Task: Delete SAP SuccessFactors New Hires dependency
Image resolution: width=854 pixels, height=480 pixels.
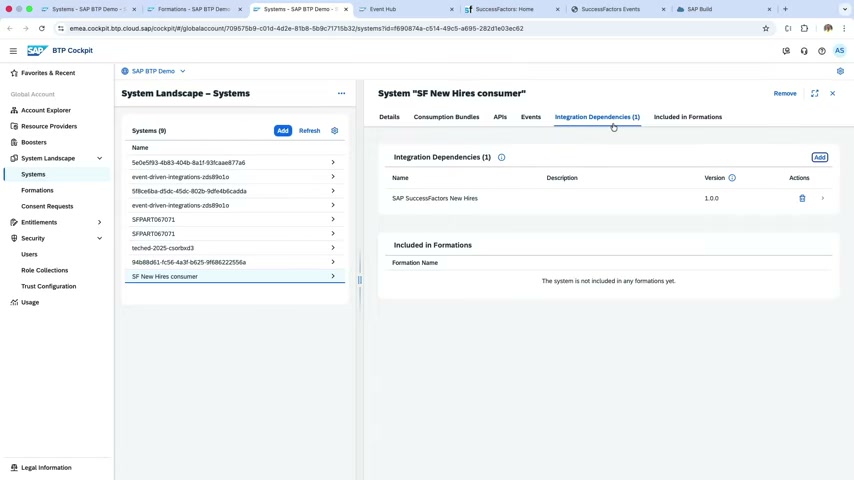Action: pyautogui.click(x=802, y=198)
